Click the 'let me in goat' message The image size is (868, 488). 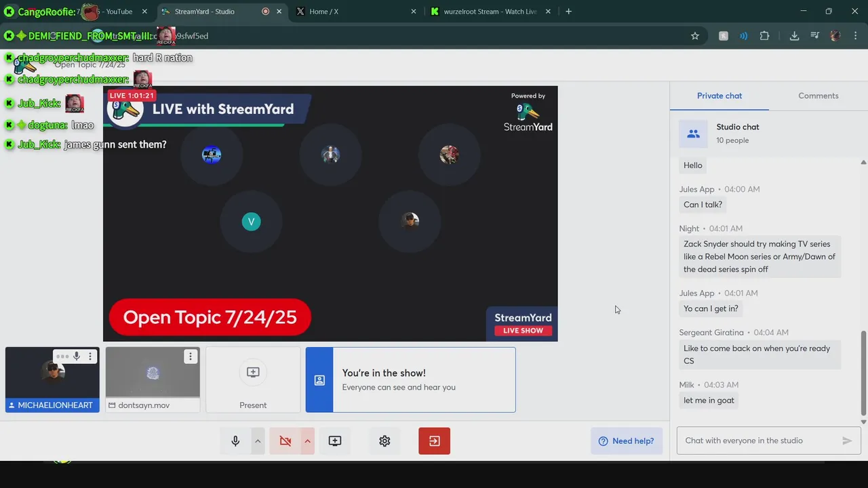coord(709,401)
